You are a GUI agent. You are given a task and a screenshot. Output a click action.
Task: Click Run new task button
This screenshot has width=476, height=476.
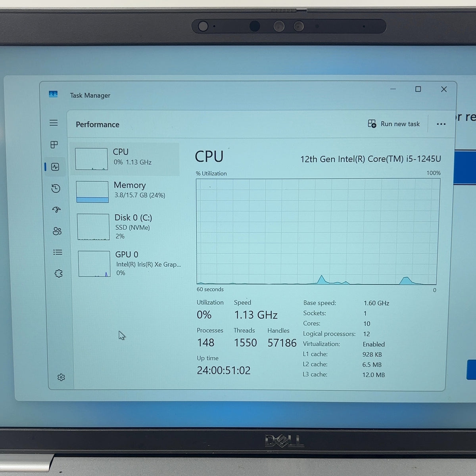[x=393, y=124]
